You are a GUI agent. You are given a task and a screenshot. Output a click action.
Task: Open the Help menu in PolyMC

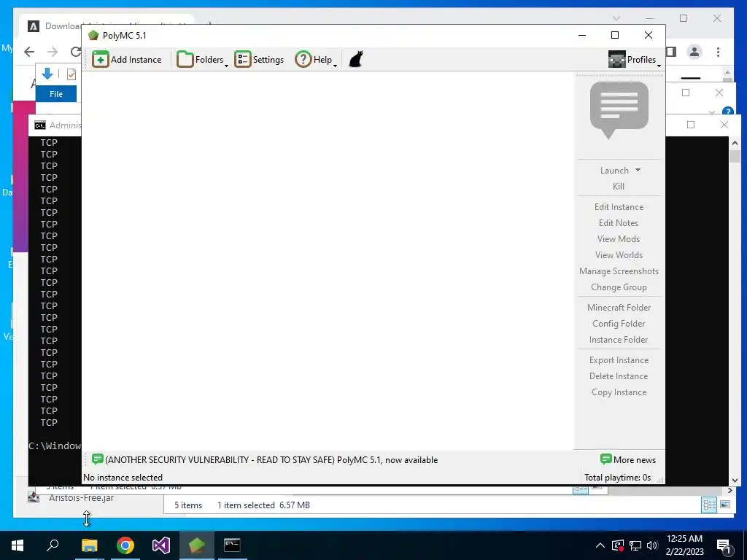[316, 60]
